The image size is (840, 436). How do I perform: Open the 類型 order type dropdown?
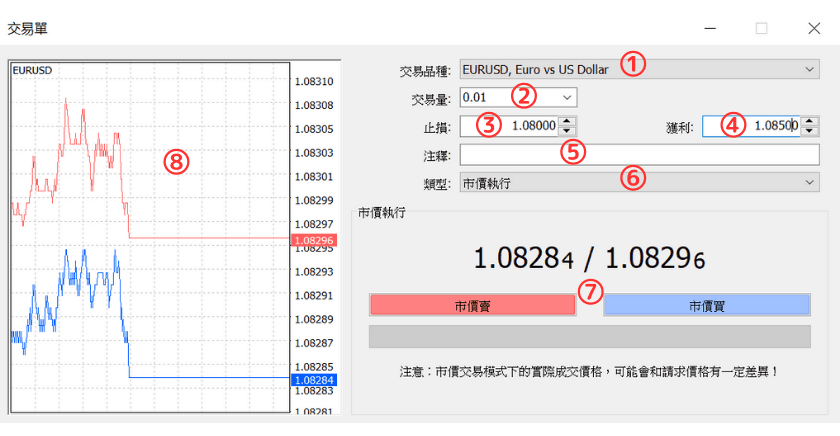coord(809,183)
